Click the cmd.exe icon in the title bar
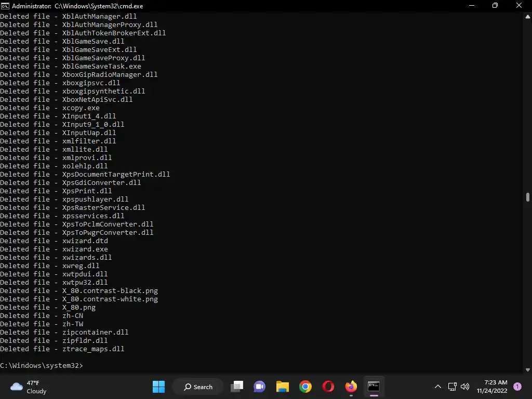The width and height of the screenshot is (532, 399). click(5, 6)
